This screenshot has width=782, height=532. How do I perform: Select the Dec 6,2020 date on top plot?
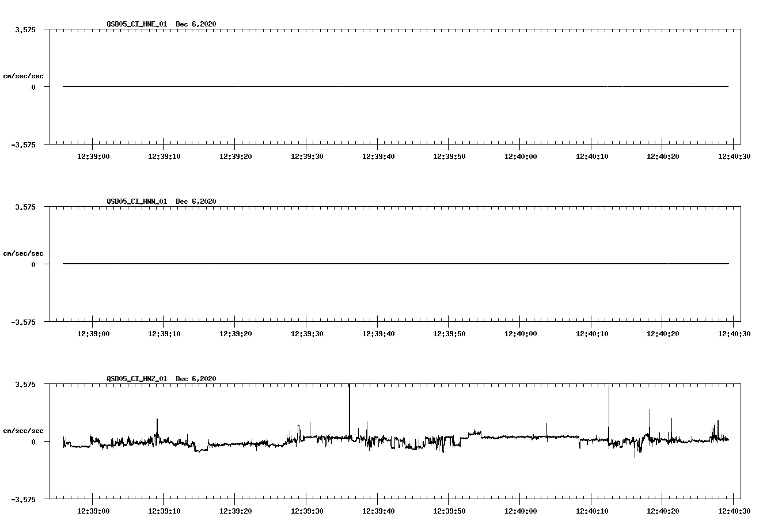tap(196, 25)
